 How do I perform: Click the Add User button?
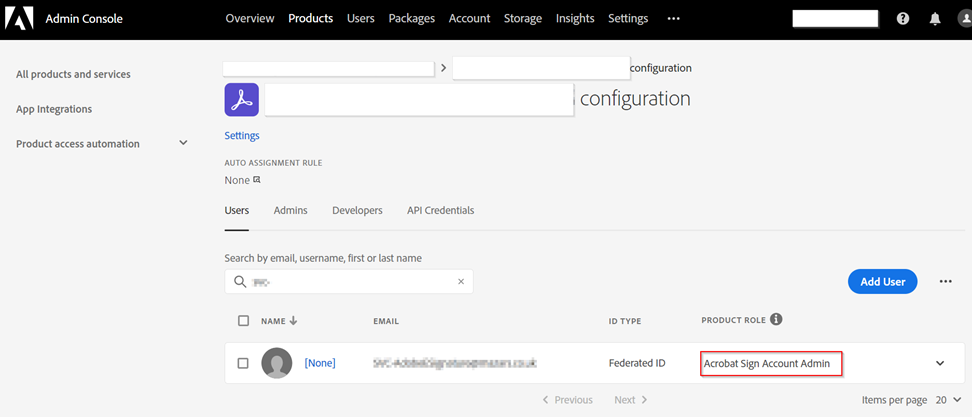click(x=883, y=281)
